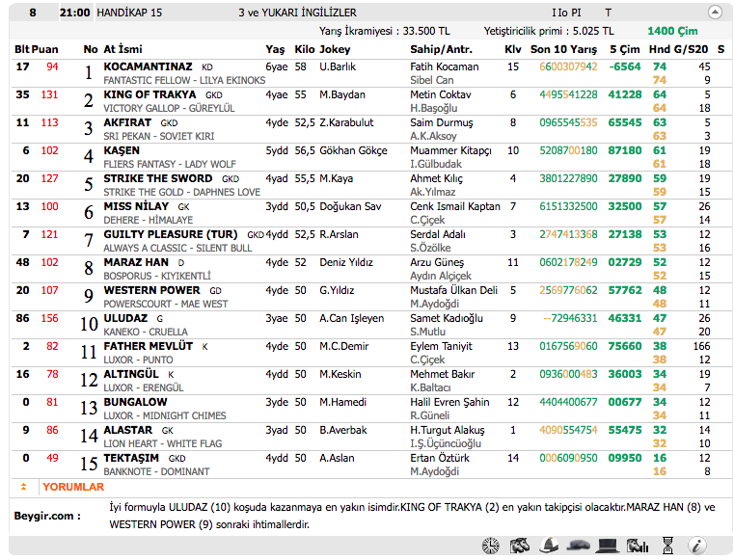Click the jockey helmet icon at bottom

(550, 546)
